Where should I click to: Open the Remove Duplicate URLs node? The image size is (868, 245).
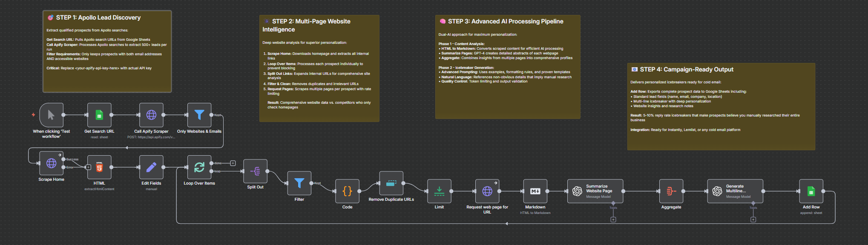click(391, 183)
